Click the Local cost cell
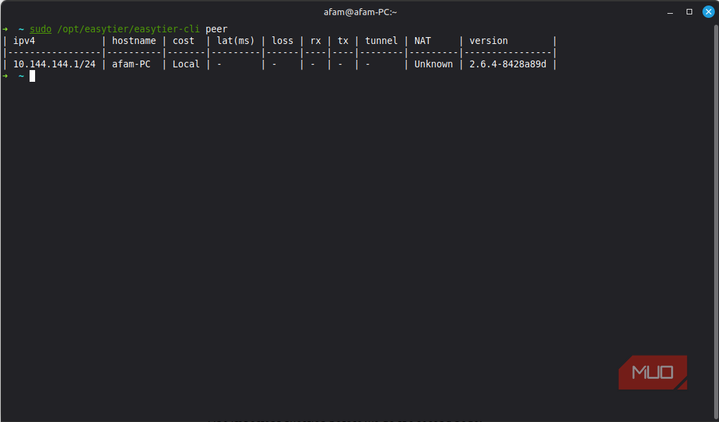719x422 pixels. coord(186,64)
